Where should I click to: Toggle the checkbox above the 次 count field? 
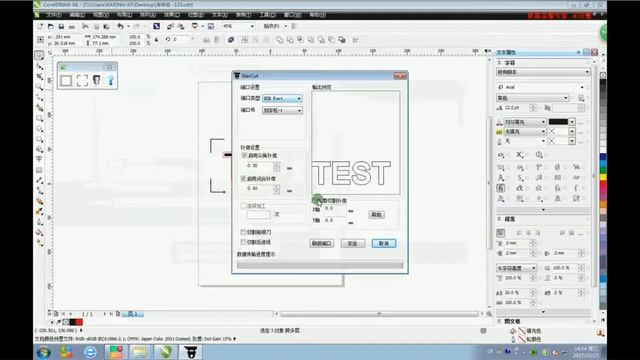tap(243, 206)
